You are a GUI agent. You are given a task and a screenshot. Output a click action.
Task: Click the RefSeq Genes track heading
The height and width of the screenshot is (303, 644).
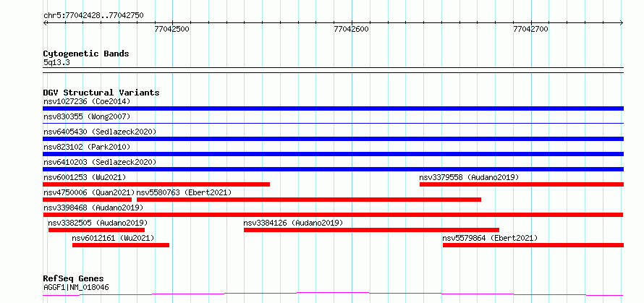tap(73, 279)
